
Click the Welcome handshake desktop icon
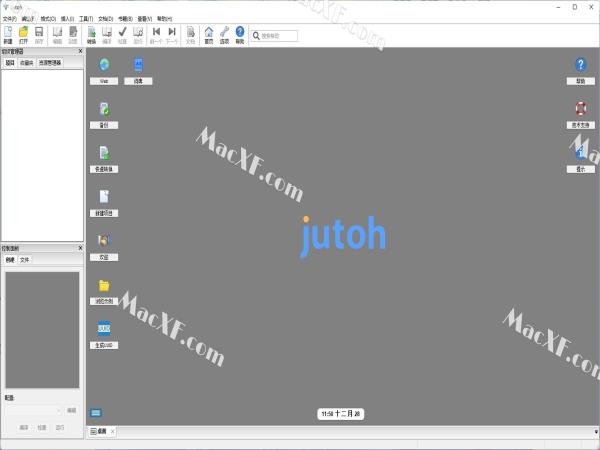click(x=104, y=241)
